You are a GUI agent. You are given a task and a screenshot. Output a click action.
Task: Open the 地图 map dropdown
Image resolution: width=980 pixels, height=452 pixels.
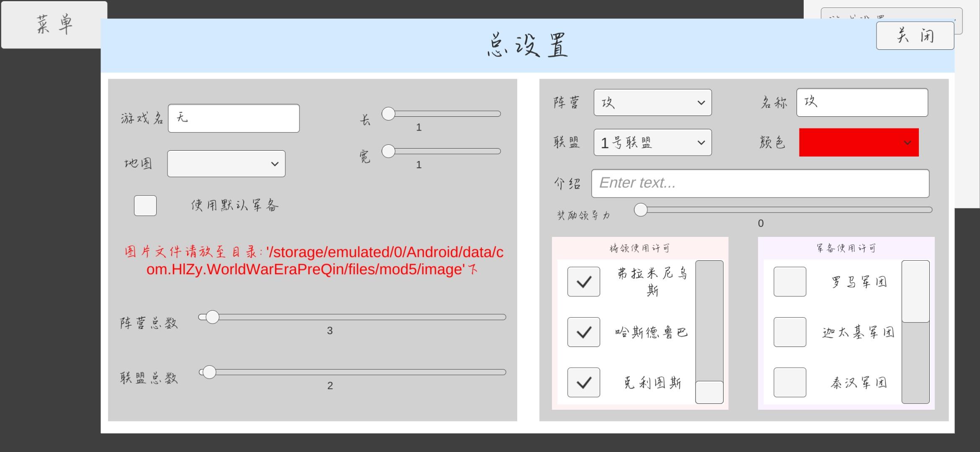coord(226,164)
